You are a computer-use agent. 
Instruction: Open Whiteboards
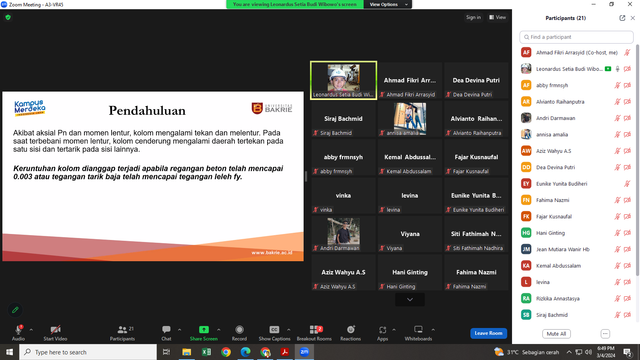click(418, 333)
